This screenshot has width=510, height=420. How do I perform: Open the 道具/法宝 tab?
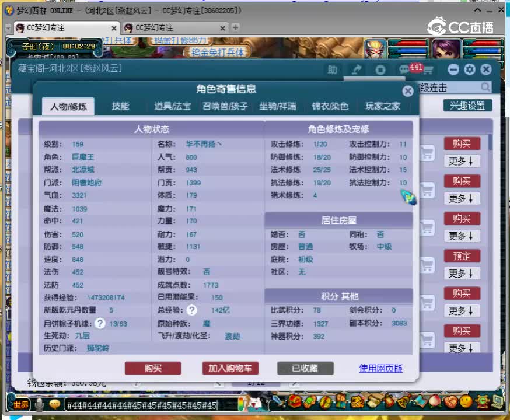[x=173, y=106]
